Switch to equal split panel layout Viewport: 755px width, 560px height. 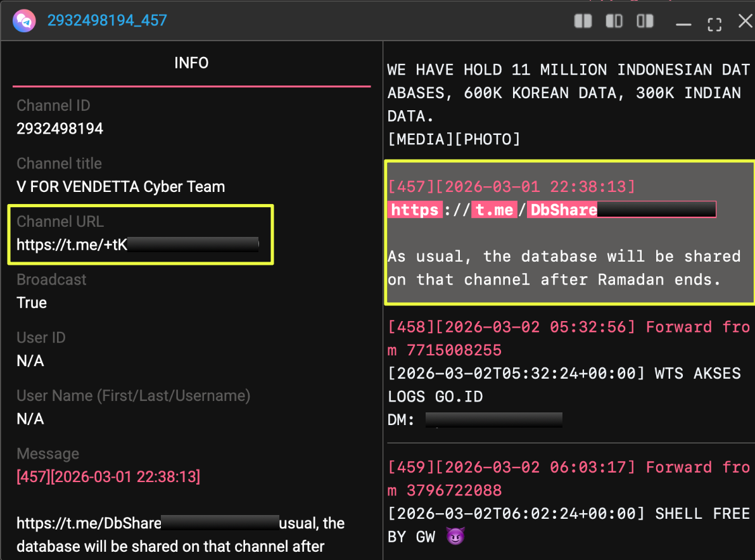pos(583,22)
